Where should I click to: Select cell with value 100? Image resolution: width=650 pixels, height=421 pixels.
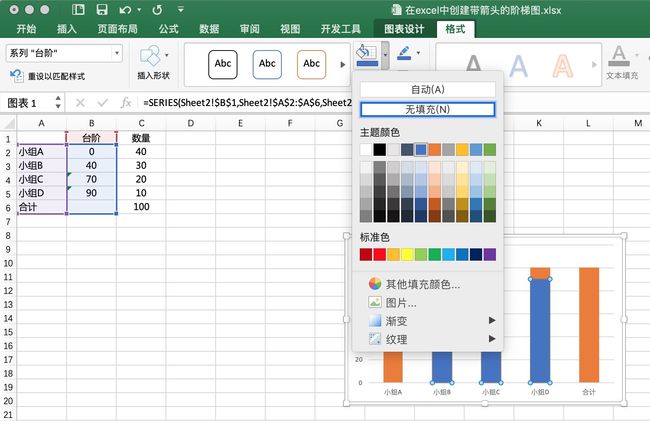click(141, 207)
